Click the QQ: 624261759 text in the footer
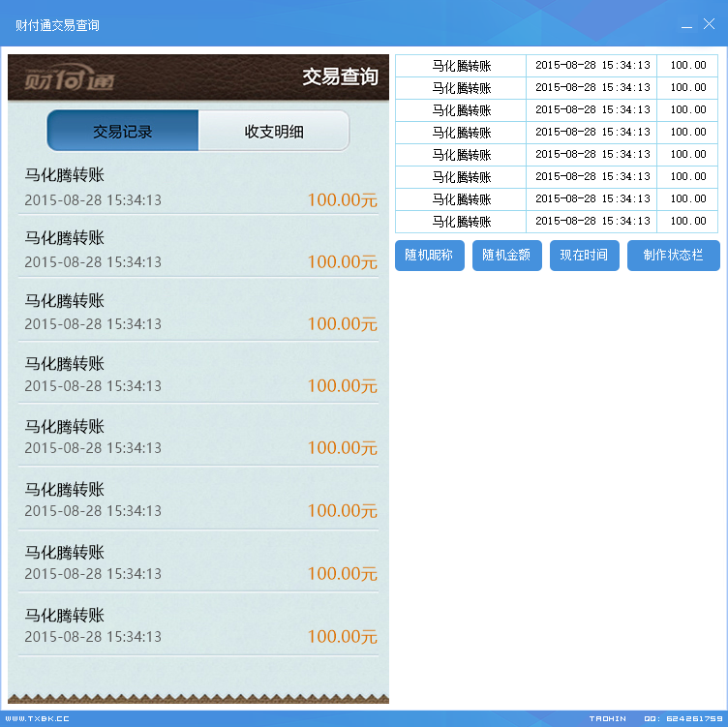 [682, 718]
